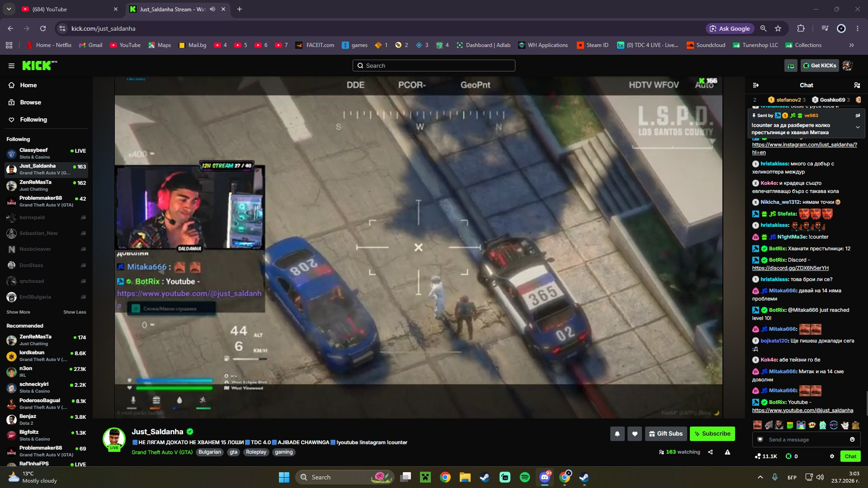Show more followed channels
868x488 pixels.
click(x=18, y=312)
